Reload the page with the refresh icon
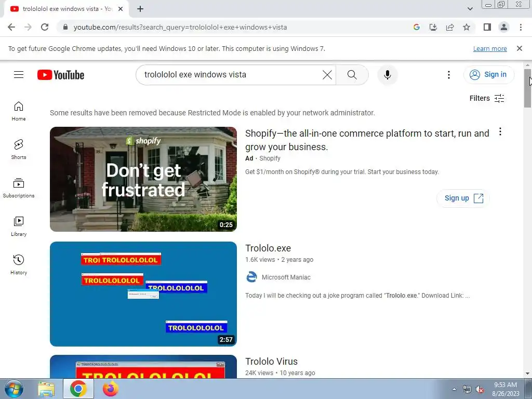 tap(45, 27)
